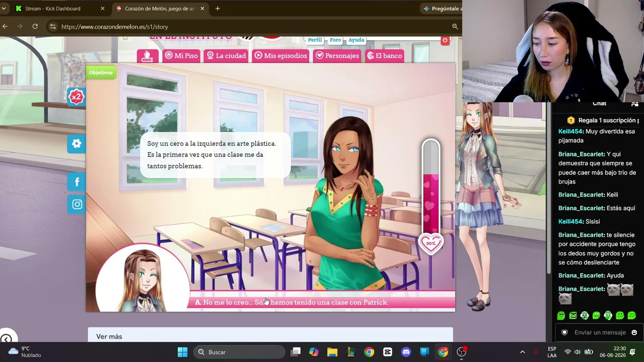The height and width of the screenshot is (362, 644).
Task: Open the Perfil link
Action: [315, 40]
